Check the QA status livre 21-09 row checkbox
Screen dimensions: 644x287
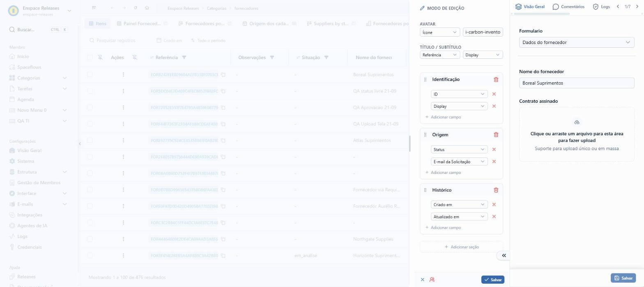pos(90,91)
